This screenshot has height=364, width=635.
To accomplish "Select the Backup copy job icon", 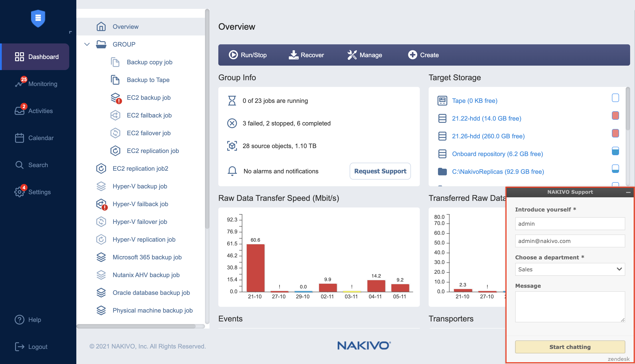I will pos(115,62).
